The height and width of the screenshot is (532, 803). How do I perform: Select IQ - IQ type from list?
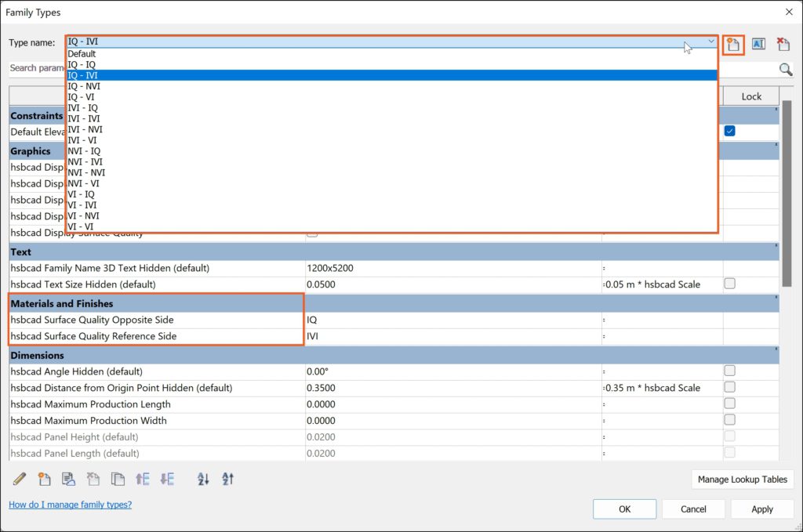coord(392,64)
